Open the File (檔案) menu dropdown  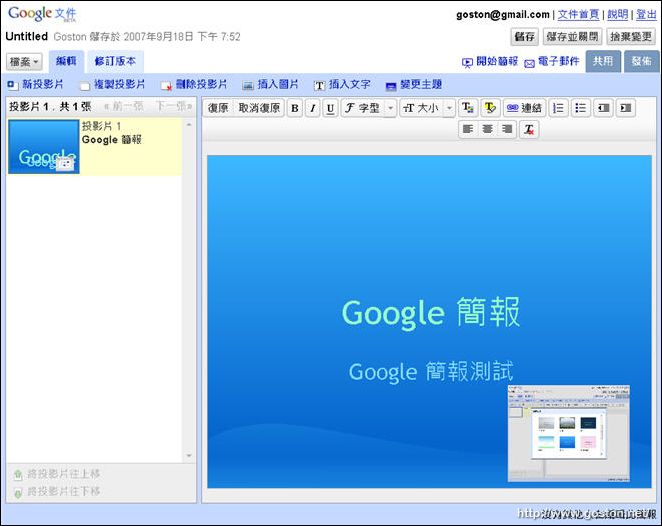(24, 62)
